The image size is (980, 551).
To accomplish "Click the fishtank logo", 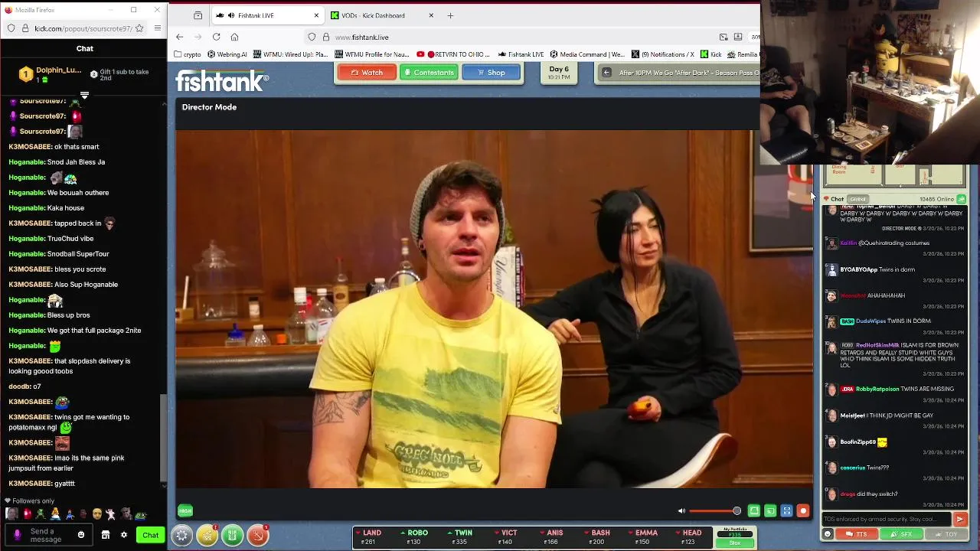I will [x=222, y=81].
